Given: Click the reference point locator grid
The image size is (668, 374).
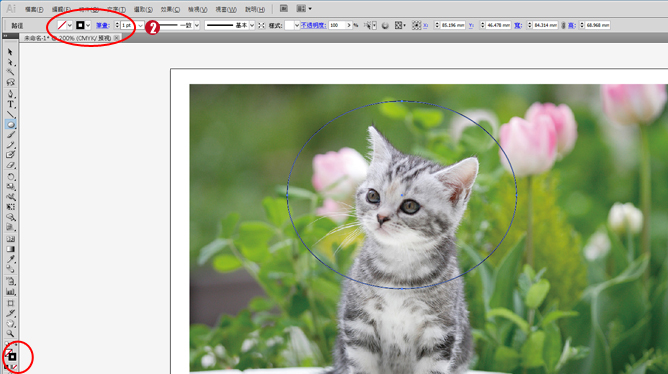Looking at the screenshot, I should click(417, 26).
